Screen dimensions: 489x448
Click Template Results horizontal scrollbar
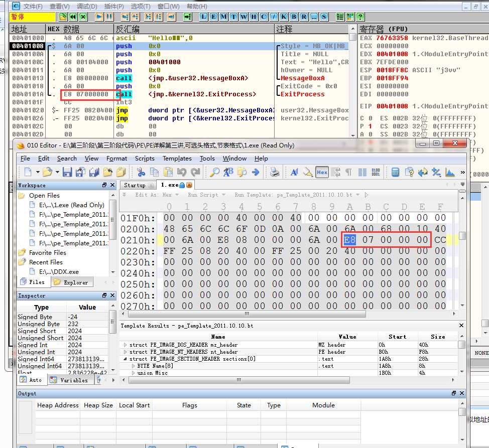click(x=239, y=380)
